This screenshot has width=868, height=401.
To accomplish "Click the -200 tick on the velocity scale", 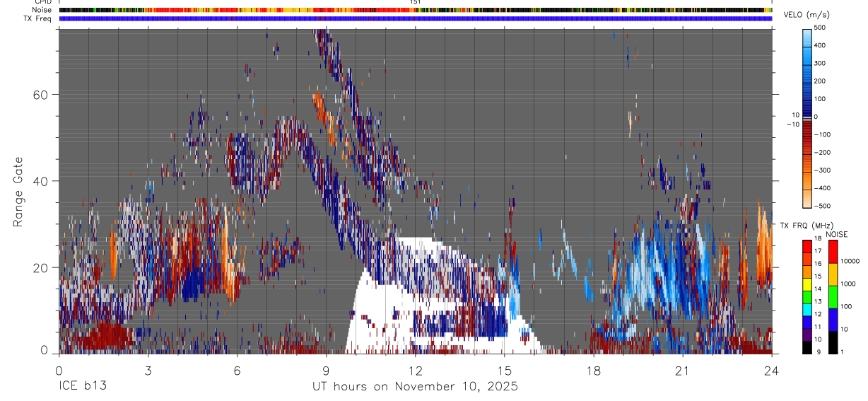I will point(823,153).
